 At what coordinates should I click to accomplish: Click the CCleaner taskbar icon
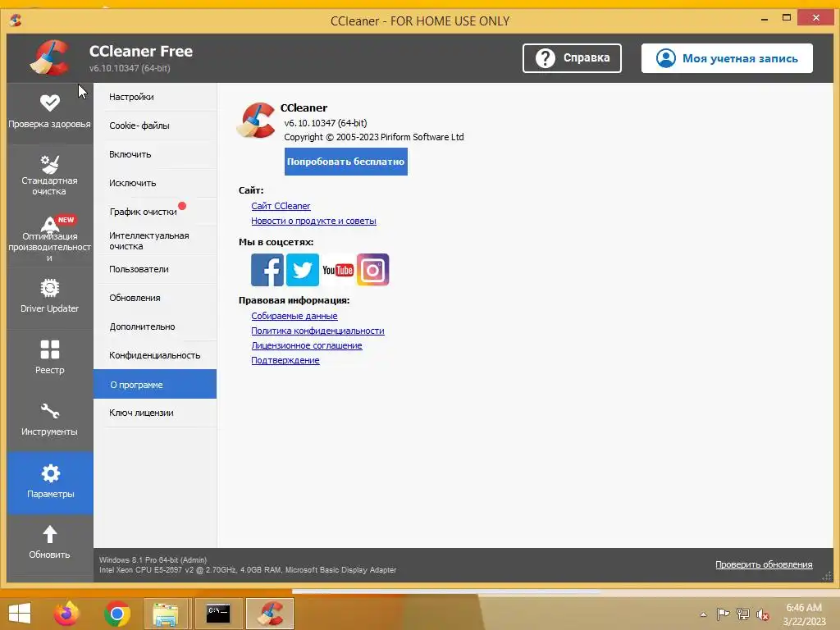(x=269, y=614)
